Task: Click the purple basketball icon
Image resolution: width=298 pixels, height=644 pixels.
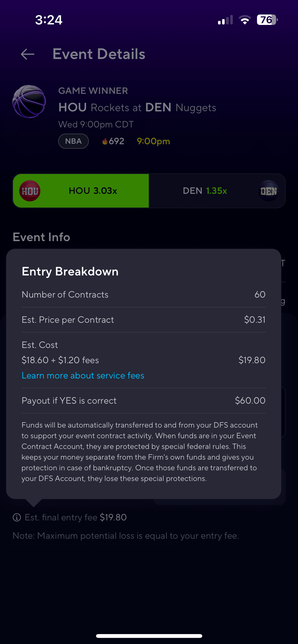Action: click(29, 101)
